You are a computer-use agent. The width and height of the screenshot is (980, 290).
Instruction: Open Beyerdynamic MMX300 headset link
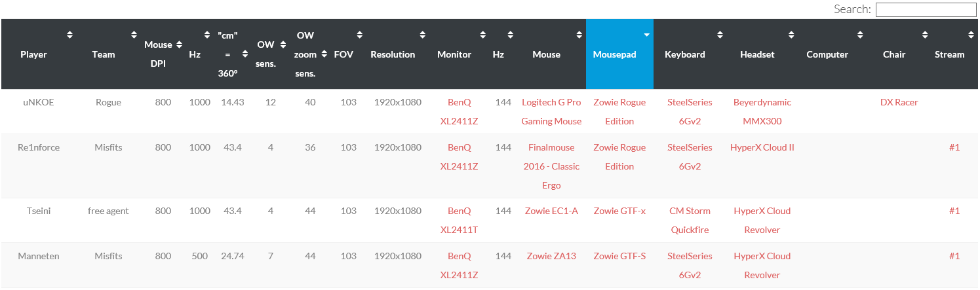[762, 112]
